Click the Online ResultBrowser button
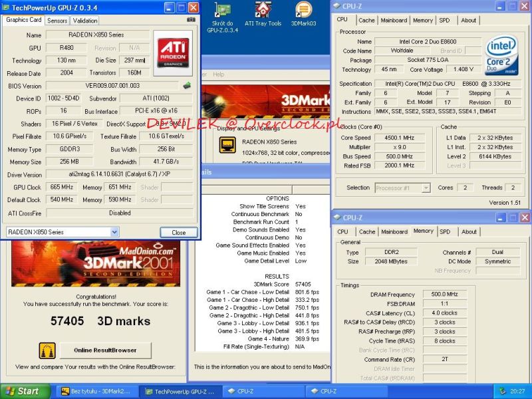 point(105,350)
